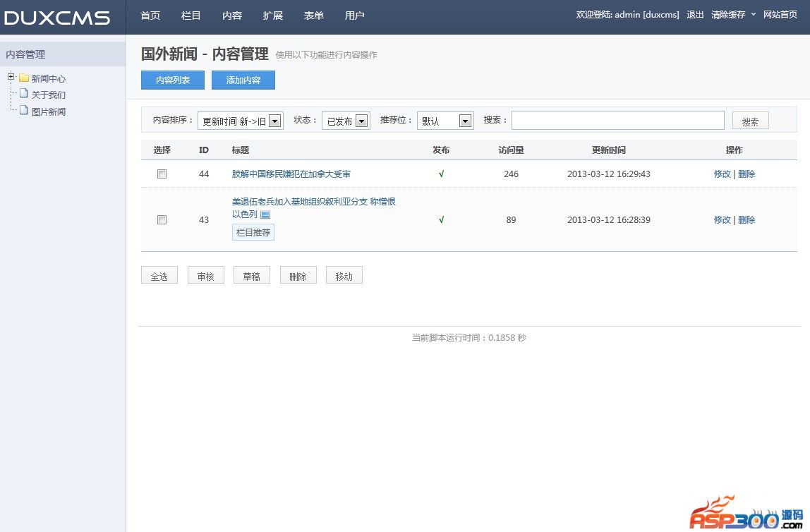810x532 pixels.
Task: Click the 退出 logout link
Action: tap(695, 14)
